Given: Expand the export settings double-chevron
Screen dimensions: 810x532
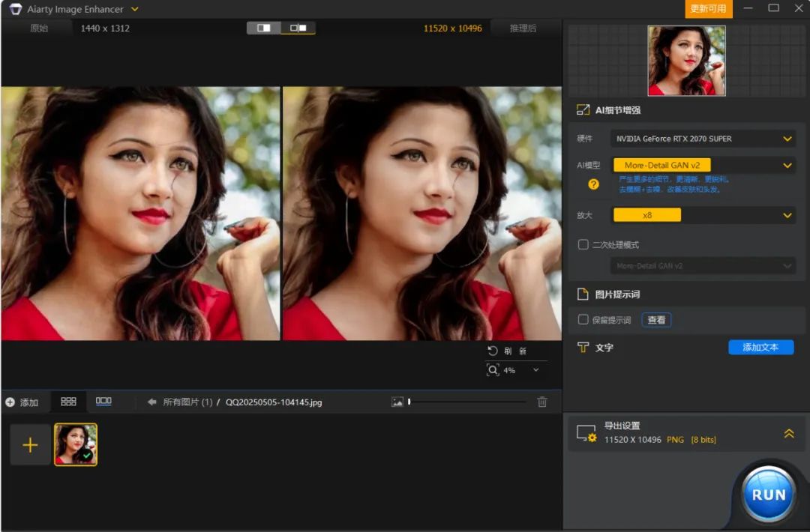Looking at the screenshot, I should (789, 433).
